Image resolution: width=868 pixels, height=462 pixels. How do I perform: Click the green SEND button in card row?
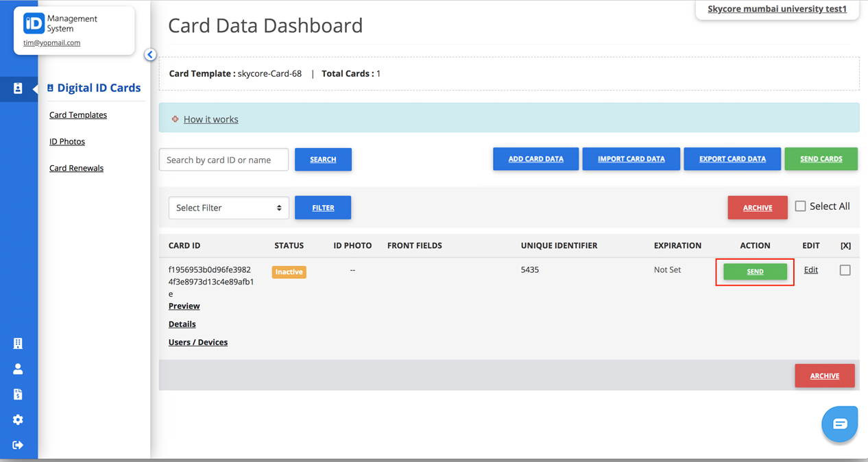coord(755,271)
